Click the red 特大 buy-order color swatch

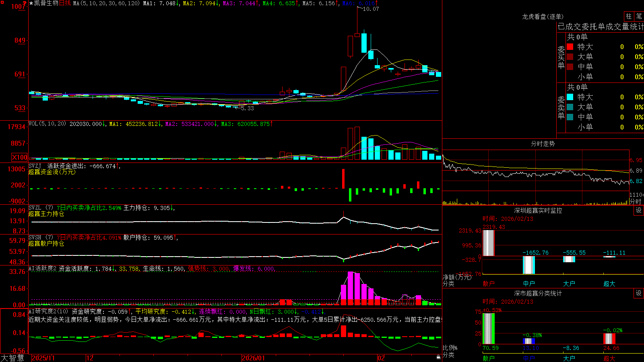pos(570,47)
